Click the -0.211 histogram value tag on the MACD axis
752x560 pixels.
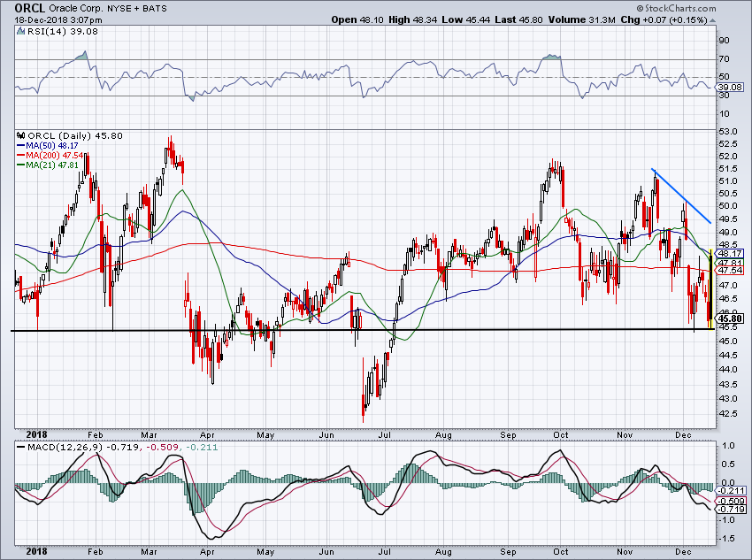[x=730, y=490]
